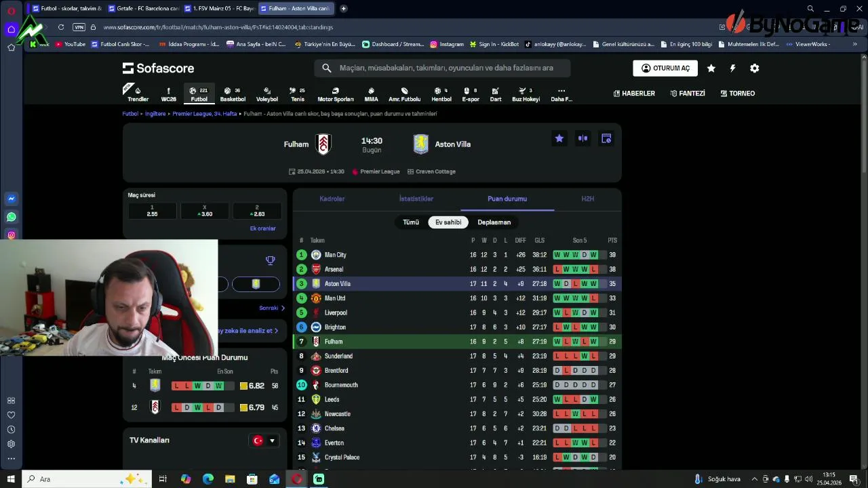Click the home odds 2.55 box
Viewport: 868px width, 488px height.
click(152, 211)
